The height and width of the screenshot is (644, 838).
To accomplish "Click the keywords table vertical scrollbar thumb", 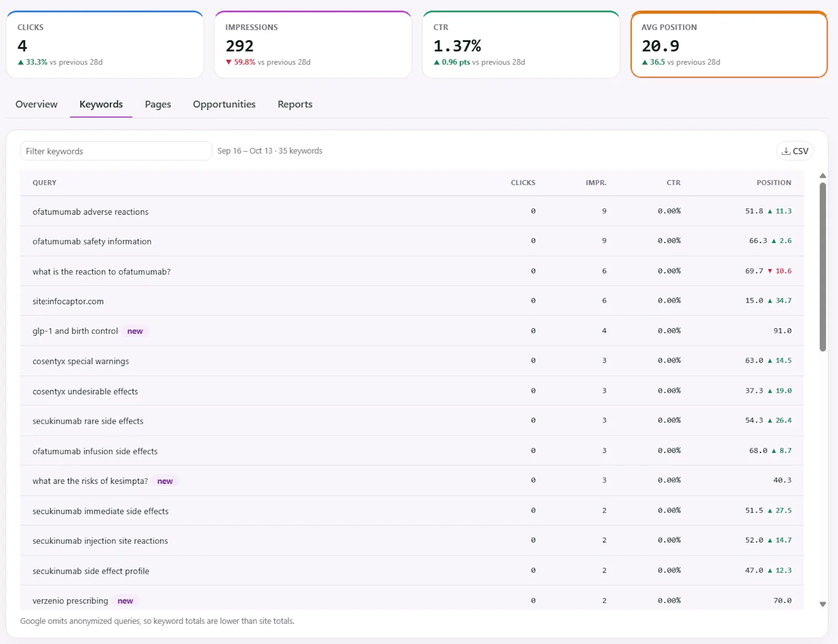I will tap(823, 267).
